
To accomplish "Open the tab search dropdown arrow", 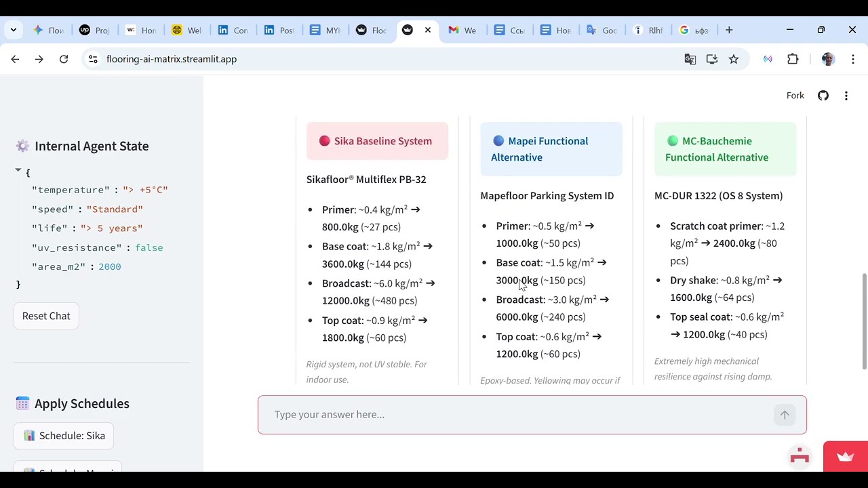I will (14, 30).
